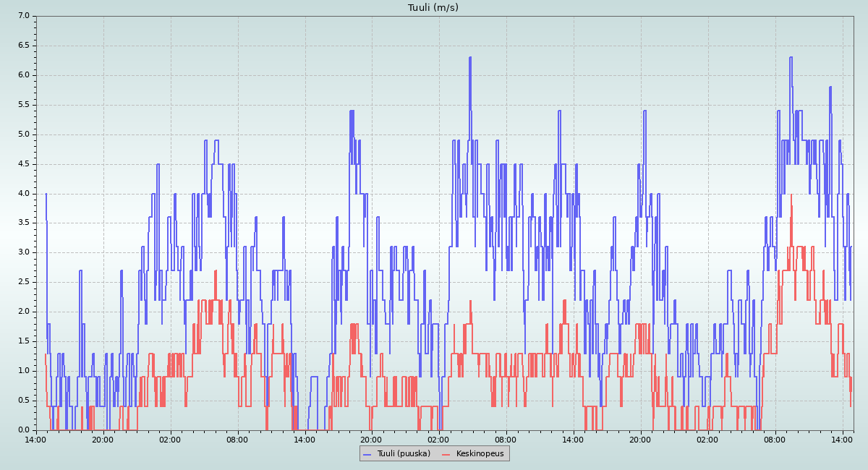Click the 6.5 y-axis tick label
The width and height of the screenshot is (868, 470).
click(24, 45)
